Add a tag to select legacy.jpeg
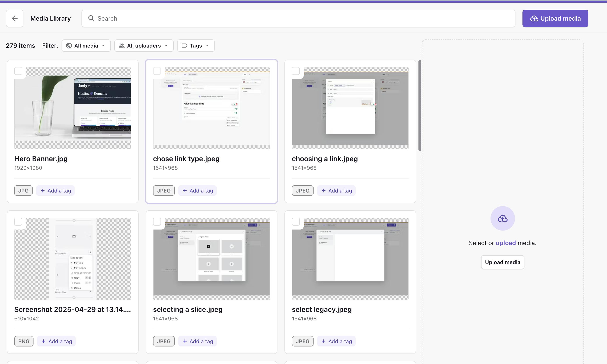This screenshot has height=364, width=607. pos(336,341)
